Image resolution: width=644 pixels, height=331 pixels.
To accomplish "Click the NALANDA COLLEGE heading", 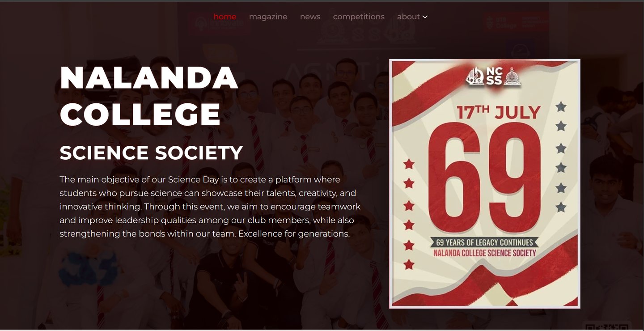I will 149,96.
